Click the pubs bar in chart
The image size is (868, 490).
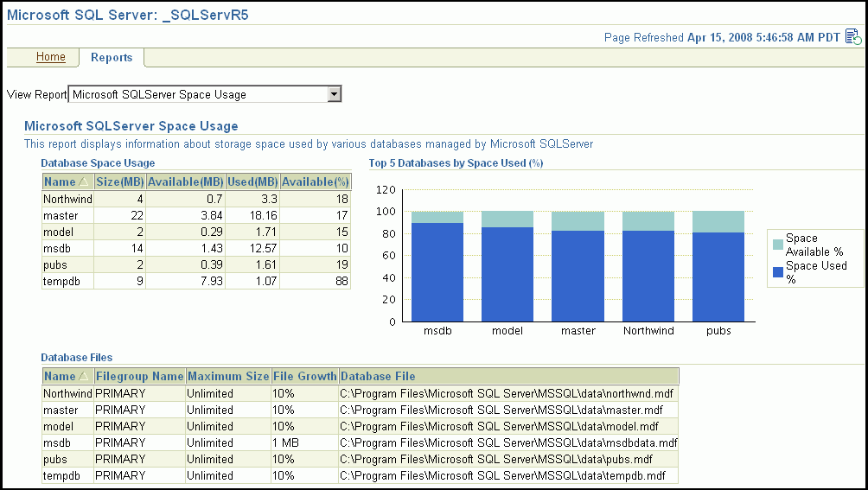[718, 266]
